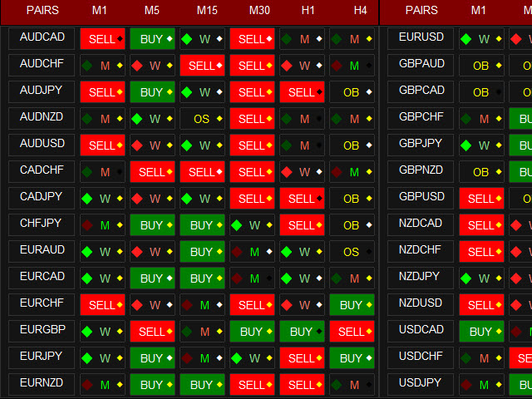The height and width of the screenshot is (399, 532).
Task: Click green diamond in AUDCAD M15 cell
Action: pos(186,39)
